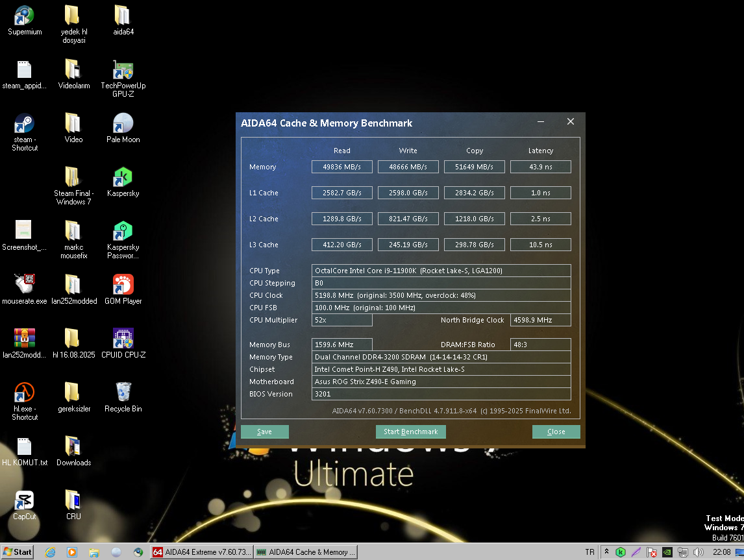The width and height of the screenshot is (744, 560).
Task: Open the NVIDIA tray icon
Action: point(667,552)
